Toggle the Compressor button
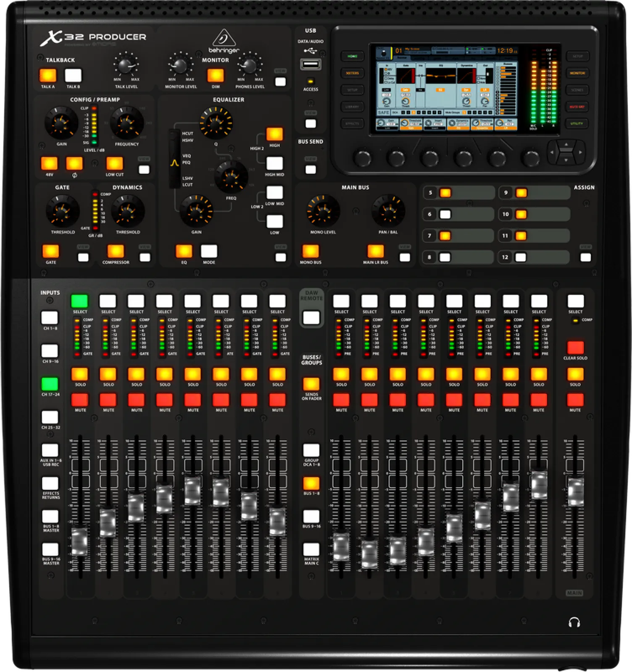The image size is (632, 672). click(x=116, y=251)
